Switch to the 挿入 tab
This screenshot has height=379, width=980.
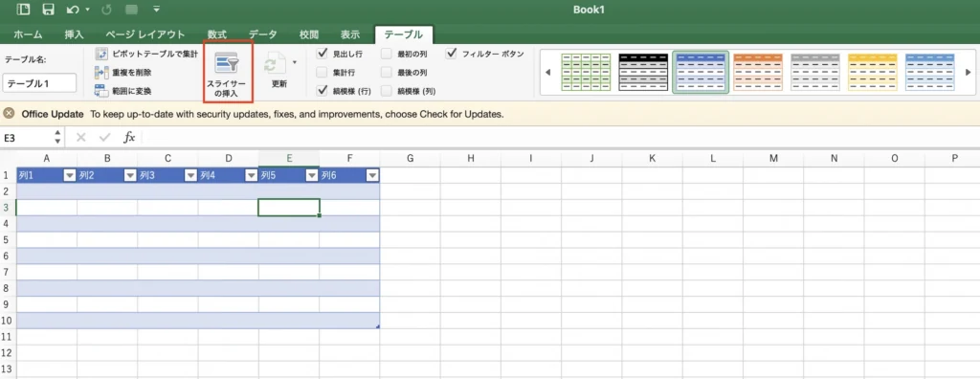tap(74, 34)
